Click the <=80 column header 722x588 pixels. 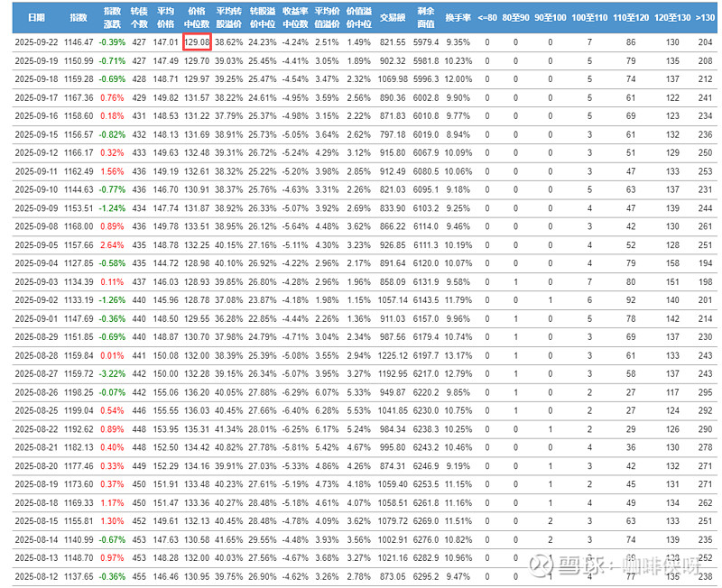486,17
